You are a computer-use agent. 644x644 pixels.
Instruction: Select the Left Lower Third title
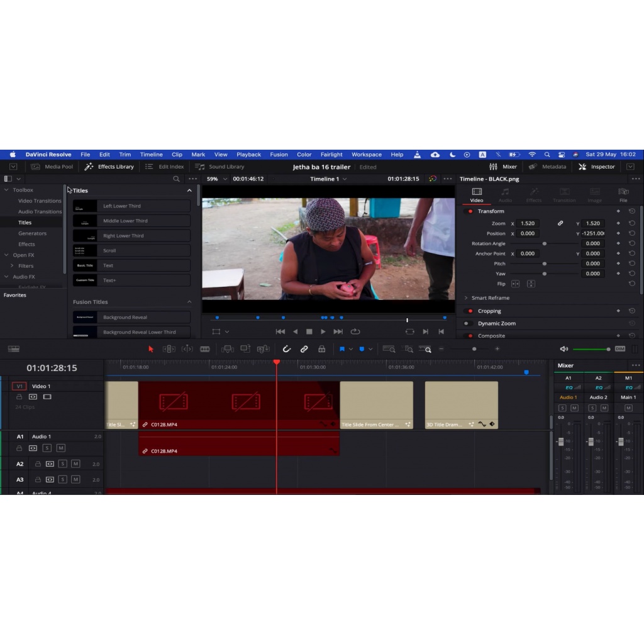click(131, 206)
